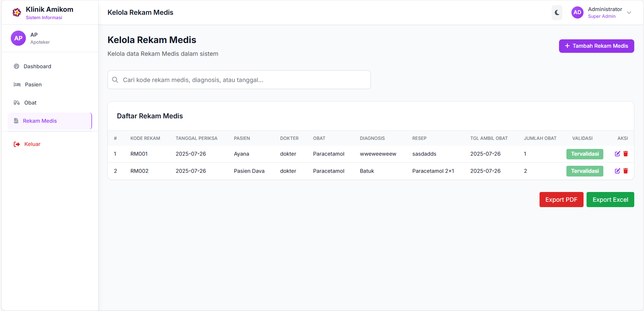644x311 pixels.
Task: Click the Export Excel button
Action: (610, 200)
